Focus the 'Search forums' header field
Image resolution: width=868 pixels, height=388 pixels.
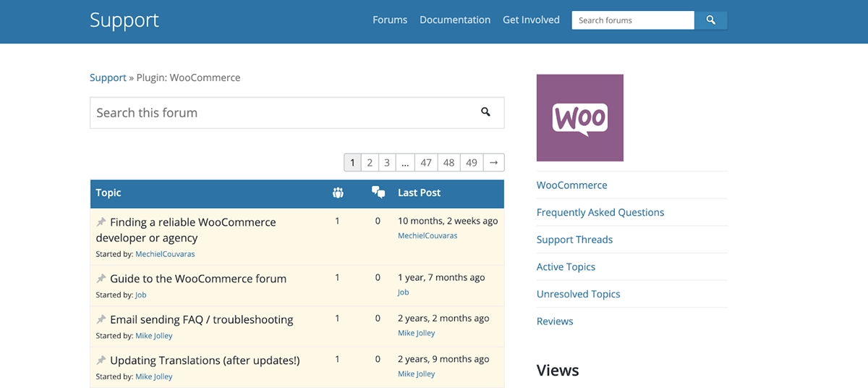click(633, 20)
